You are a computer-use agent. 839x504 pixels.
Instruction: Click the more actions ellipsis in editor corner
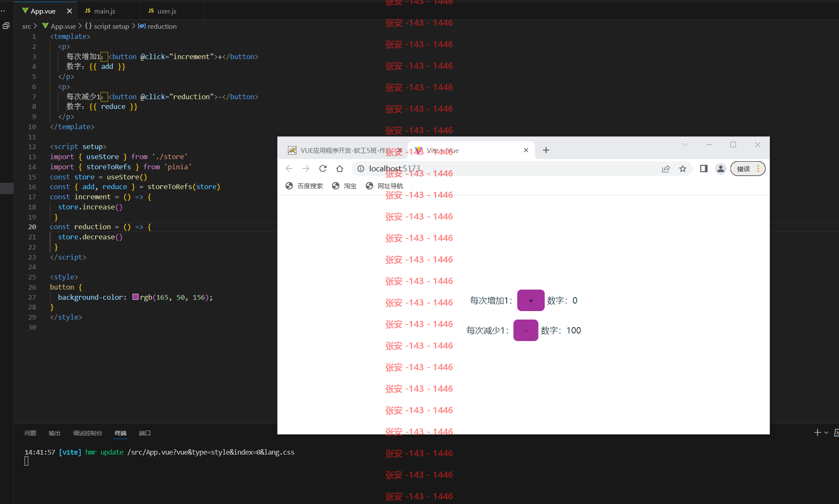click(x=3, y=11)
